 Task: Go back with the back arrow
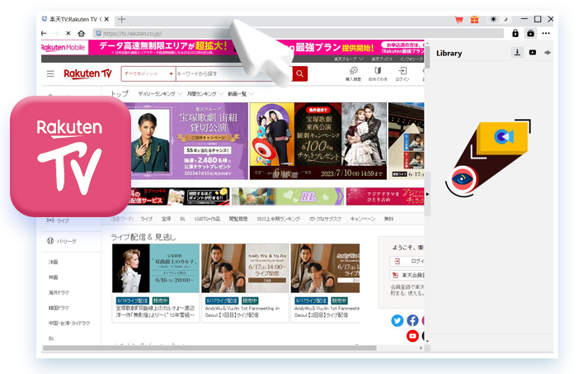pos(44,33)
